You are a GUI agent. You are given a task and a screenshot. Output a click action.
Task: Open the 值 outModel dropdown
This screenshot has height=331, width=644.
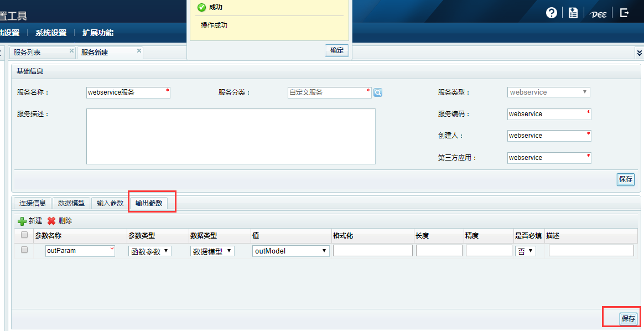pyautogui.click(x=291, y=251)
